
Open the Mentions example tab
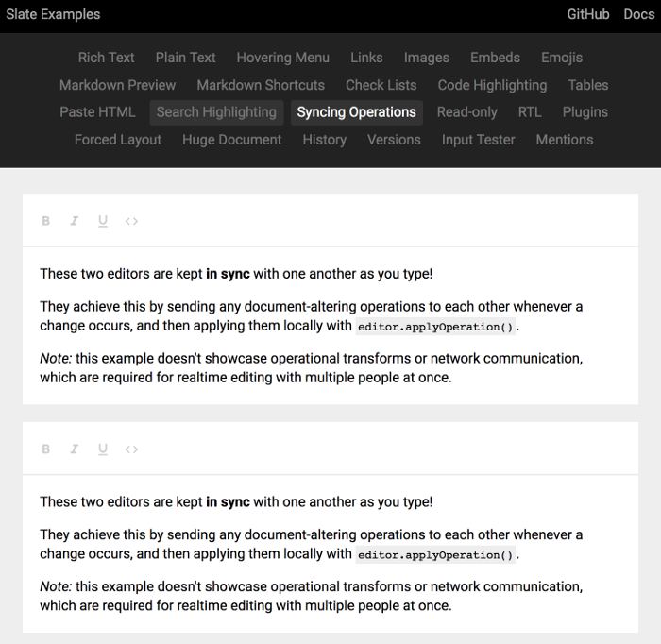tap(564, 140)
